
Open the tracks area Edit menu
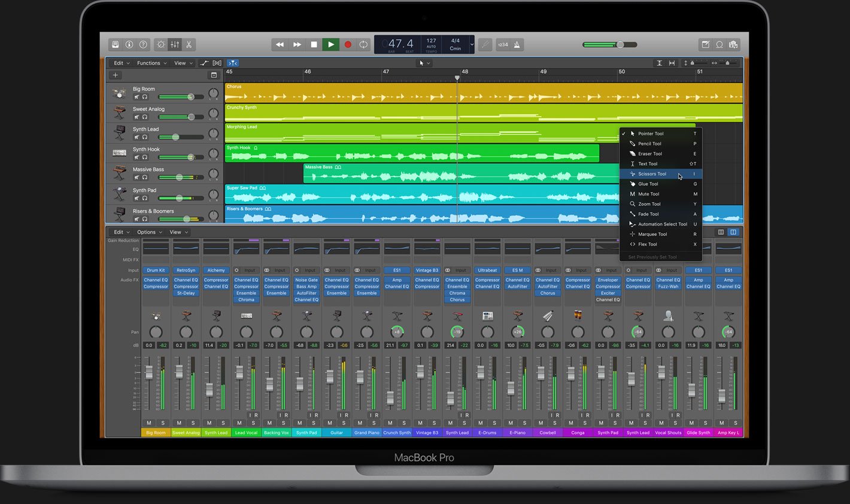click(122, 63)
